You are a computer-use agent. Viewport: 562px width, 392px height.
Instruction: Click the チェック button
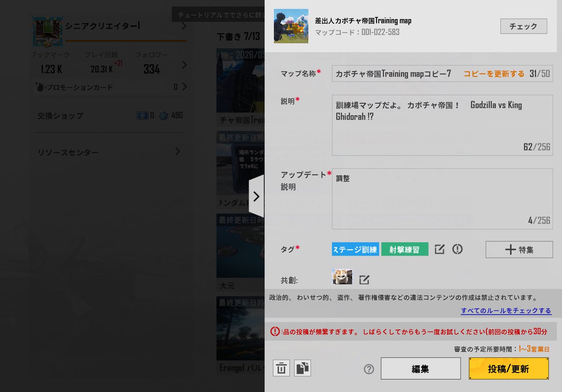click(x=524, y=26)
